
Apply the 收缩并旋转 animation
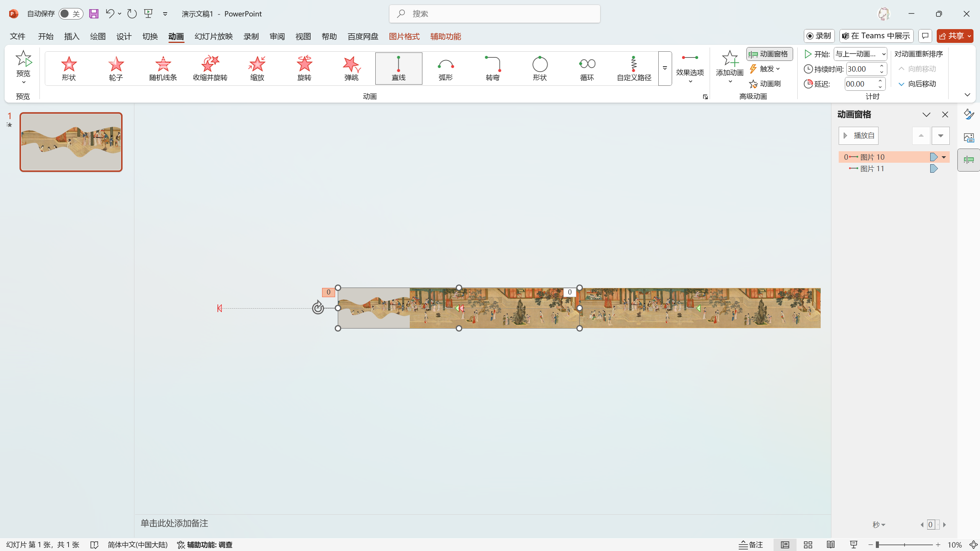pyautogui.click(x=210, y=69)
